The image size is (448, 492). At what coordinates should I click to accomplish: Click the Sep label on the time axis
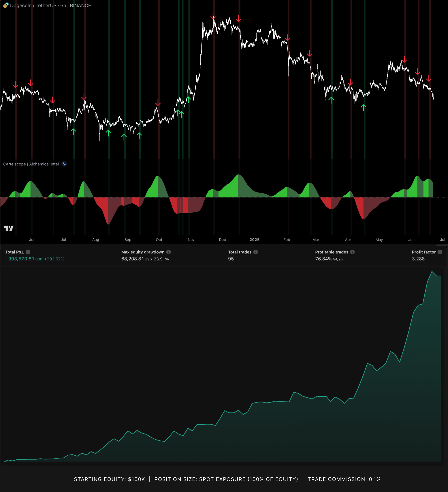point(128,240)
